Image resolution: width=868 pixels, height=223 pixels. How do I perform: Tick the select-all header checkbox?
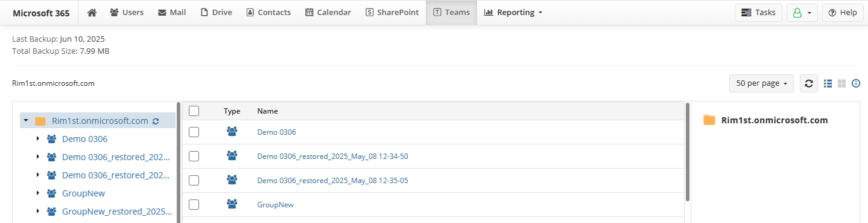pos(194,111)
